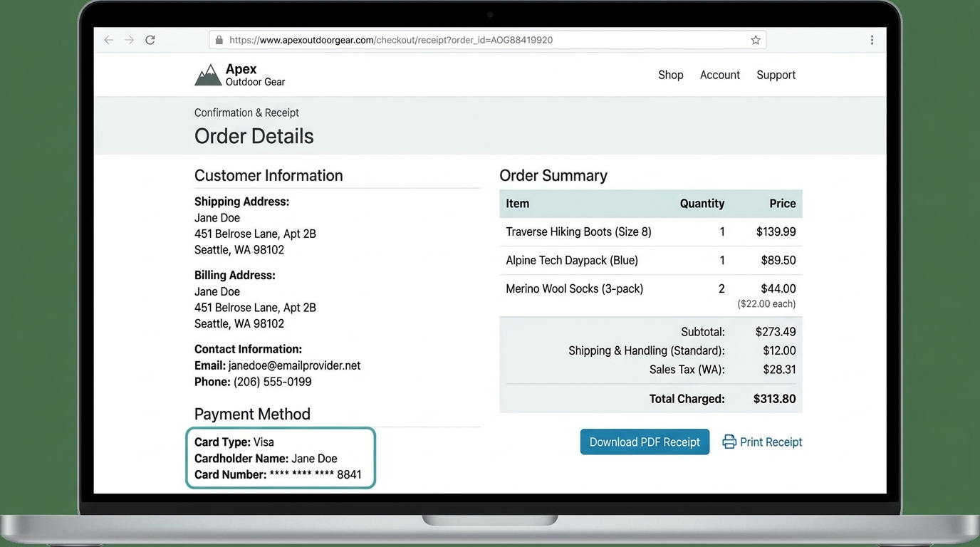Click the padlock icon in address bar
The width and height of the screenshot is (980, 547).
219,40
